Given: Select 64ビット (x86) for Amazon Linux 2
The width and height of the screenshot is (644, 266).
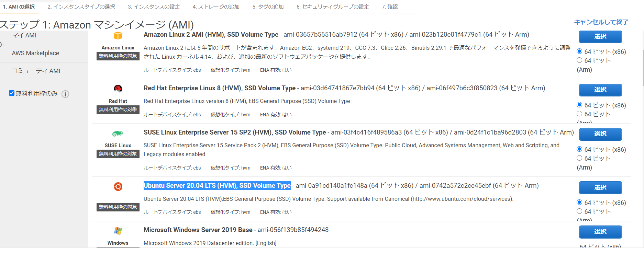Looking at the screenshot, I should click(x=579, y=51).
